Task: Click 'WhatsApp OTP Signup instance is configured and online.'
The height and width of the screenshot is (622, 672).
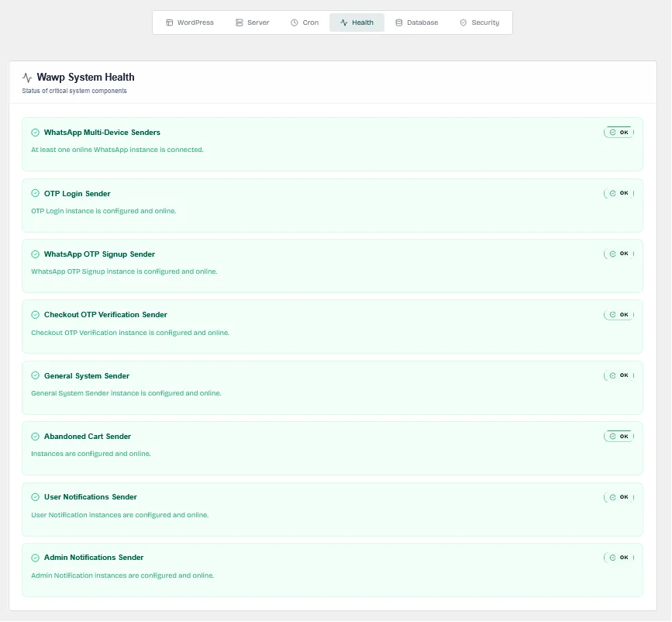Action: coord(124,271)
